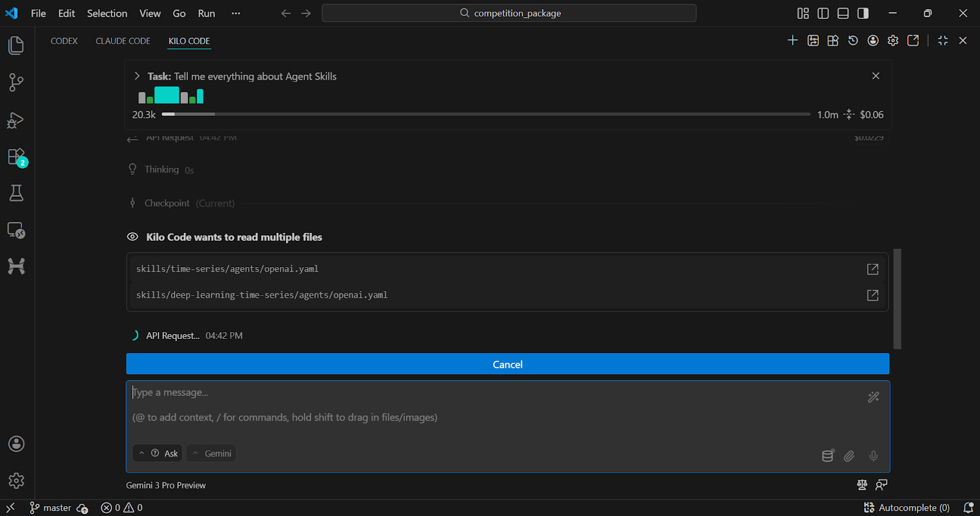
Task: Navigate forward with arrow
Action: coord(306,13)
